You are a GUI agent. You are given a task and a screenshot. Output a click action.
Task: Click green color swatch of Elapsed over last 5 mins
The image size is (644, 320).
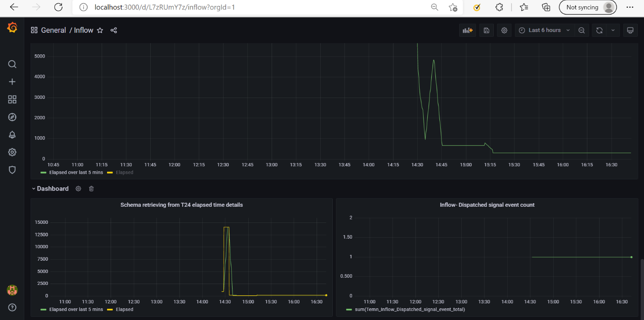[x=43, y=173]
